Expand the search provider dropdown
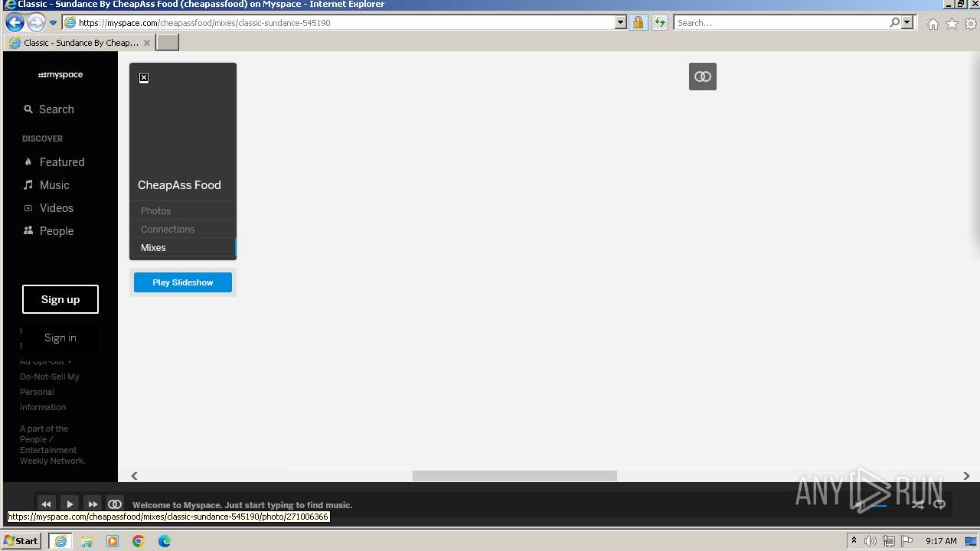This screenshot has height=551, width=980. 908,23
